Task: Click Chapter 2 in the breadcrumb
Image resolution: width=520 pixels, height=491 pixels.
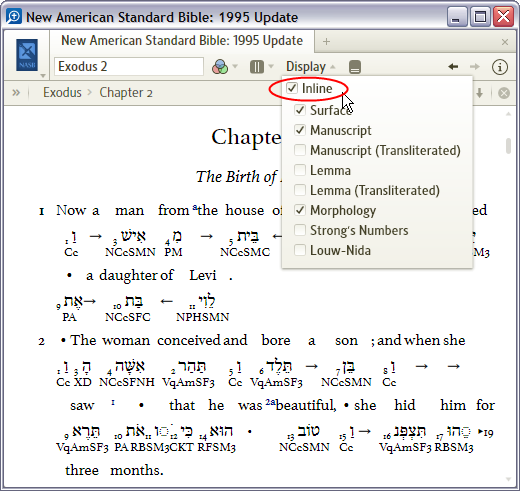Action: click(126, 93)
